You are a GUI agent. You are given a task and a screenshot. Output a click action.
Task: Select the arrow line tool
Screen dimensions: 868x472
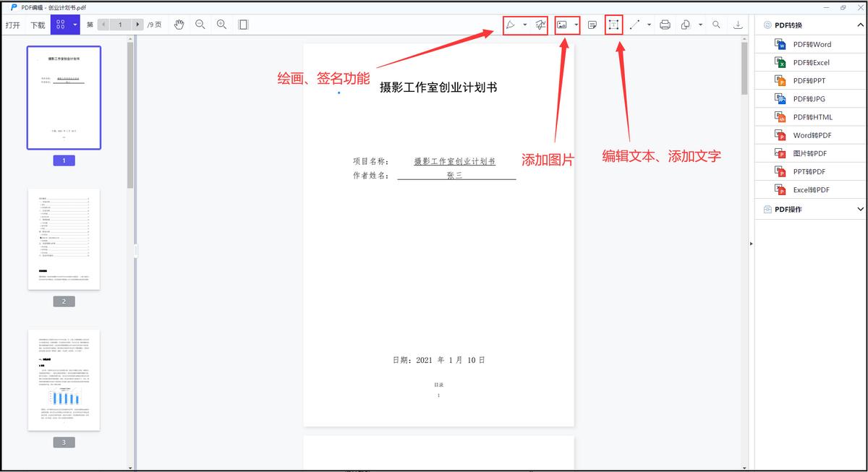634,25
